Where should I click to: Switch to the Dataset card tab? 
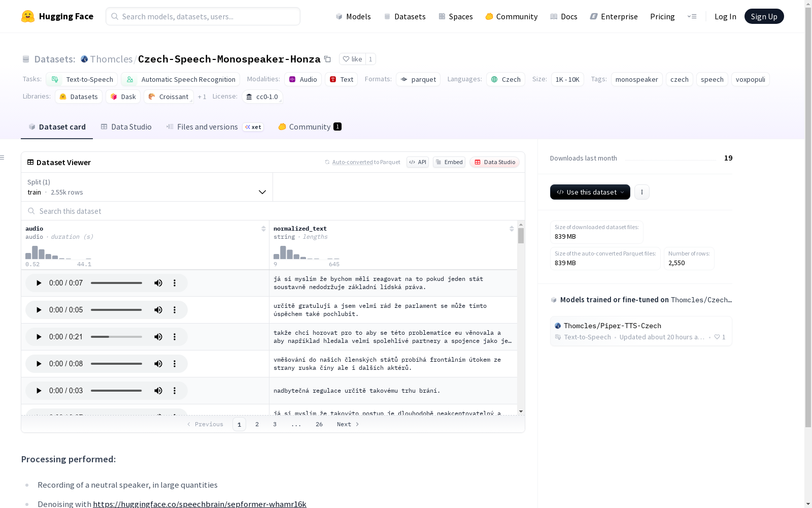[x=57, y=127]
